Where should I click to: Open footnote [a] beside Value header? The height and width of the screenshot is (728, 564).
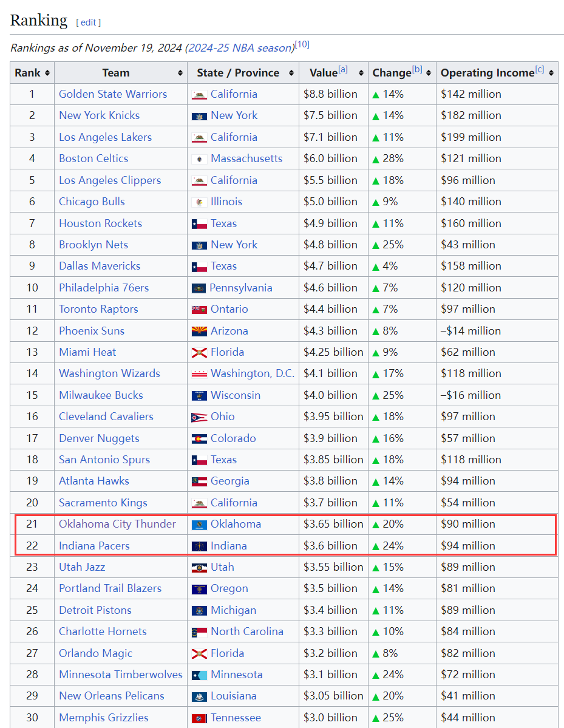[343, 69]
